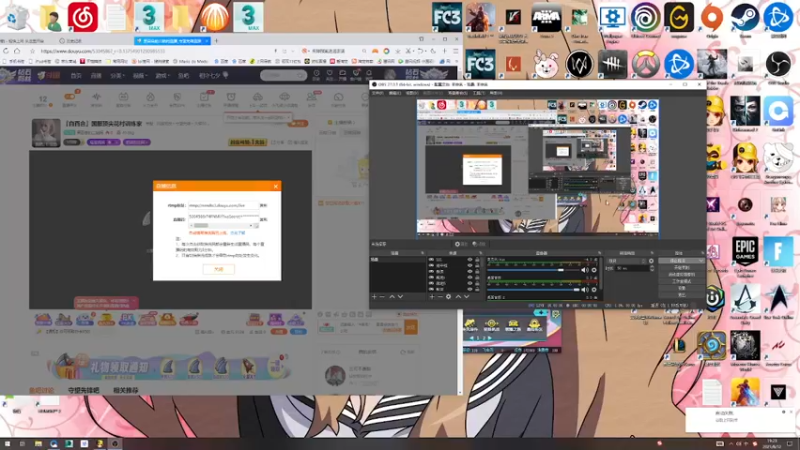The width and height of the screenshot is (800, 450).
Task: Reload the page in the browser toolbar
Action: click(x=6, y=51)
